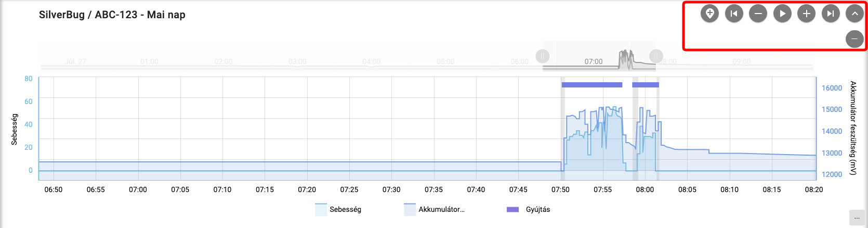Open the three-dots menu in bottom corner
This screenshot has height=228, width=868.
click(x=857, y=218)
